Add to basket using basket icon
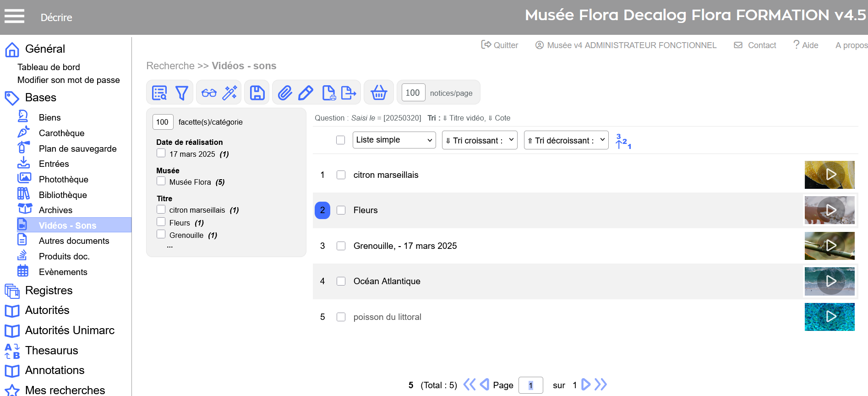Image resolution: width=868 pixels, height=396 pixels. coord(379,93)
